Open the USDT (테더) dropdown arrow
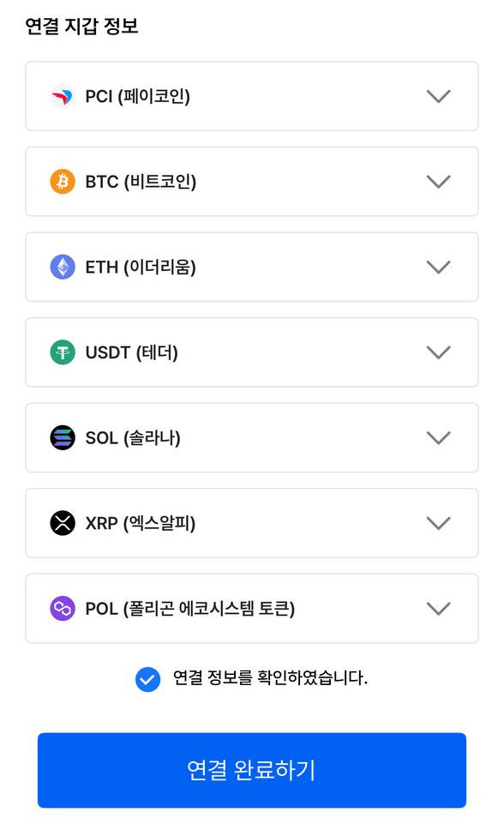Image resolution: width=504 pixels, height=830 pixels. [438, 352]
